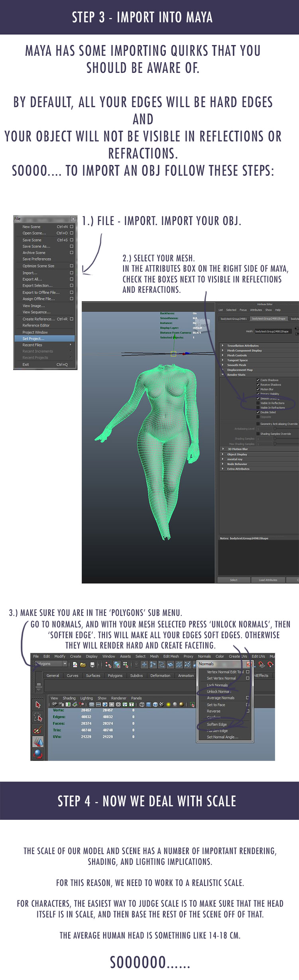Click the Notes text area for bodytest shape

(x=259, y=558)
